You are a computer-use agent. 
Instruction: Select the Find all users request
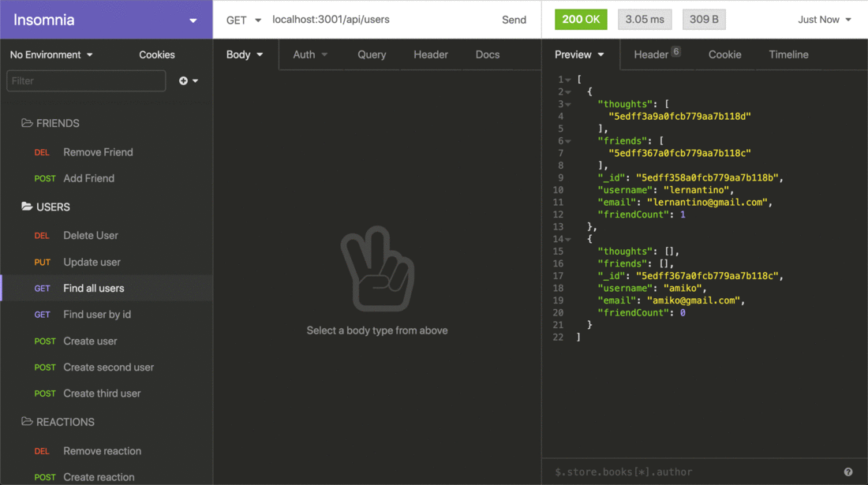coord(107,288)
